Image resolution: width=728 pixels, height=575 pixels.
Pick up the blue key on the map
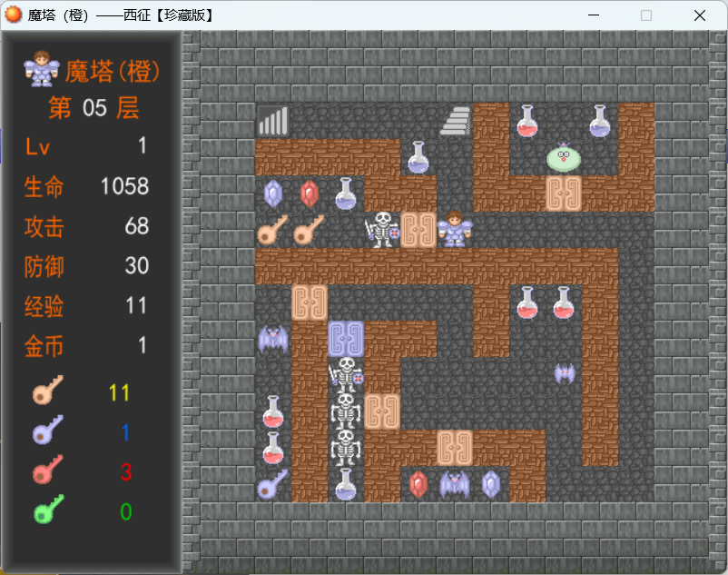click(x=273, y=484)
